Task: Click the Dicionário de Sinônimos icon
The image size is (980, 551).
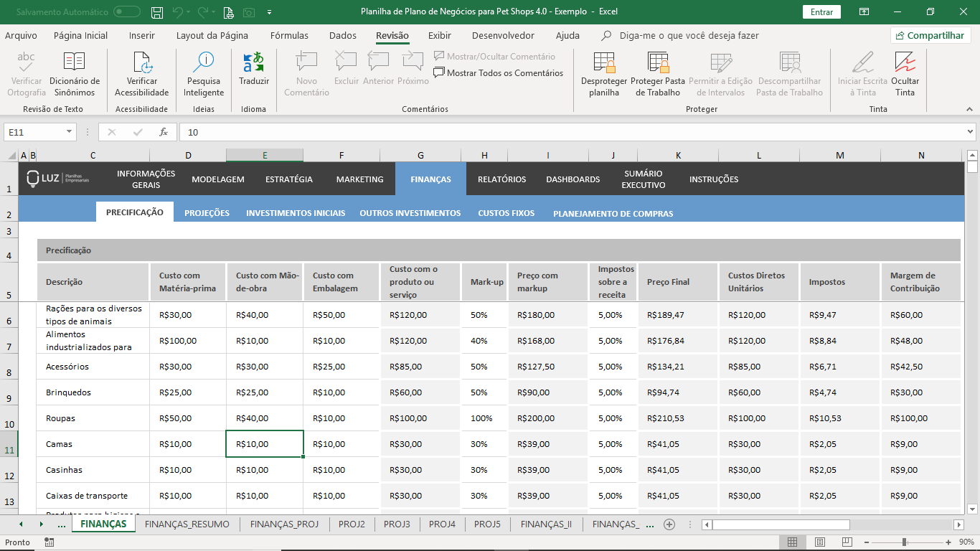Action: (75, 63)
